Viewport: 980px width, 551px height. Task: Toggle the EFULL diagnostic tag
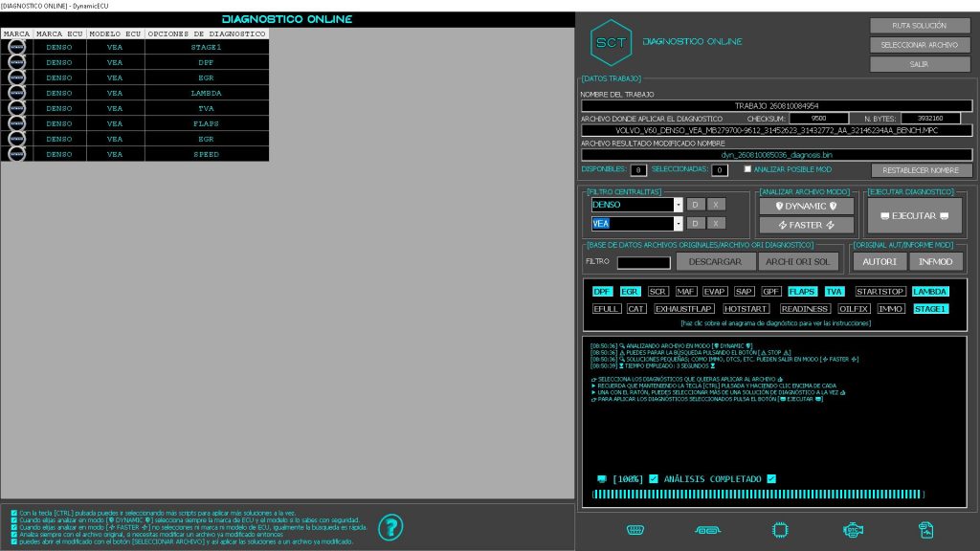606,309
